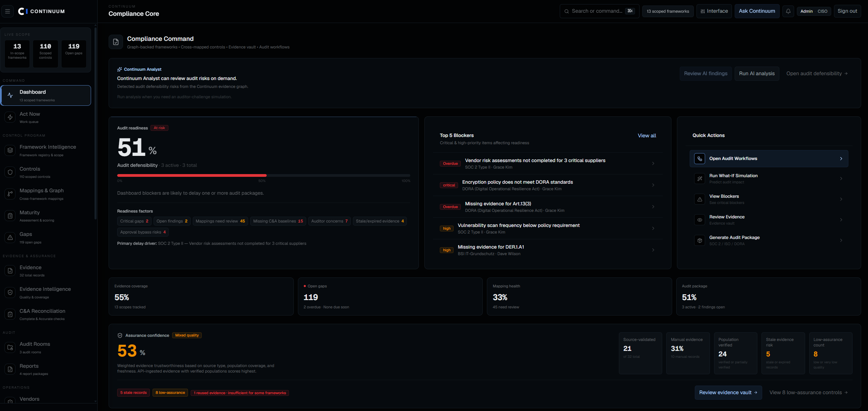Click the 5 stale records tag
The width and height of the screenshot is (868, 411).
[x=133, y=393]
